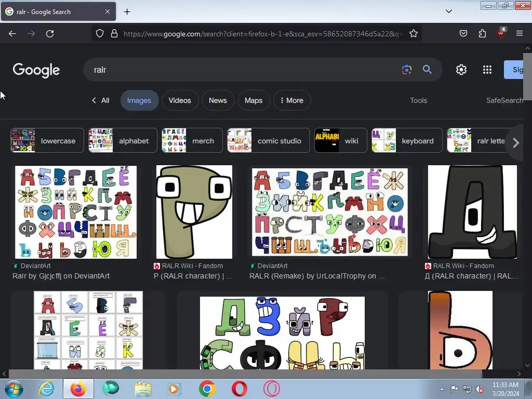Screen dimensions: 532x399
Task: Switch to News results
Action: tap(218, 100)
